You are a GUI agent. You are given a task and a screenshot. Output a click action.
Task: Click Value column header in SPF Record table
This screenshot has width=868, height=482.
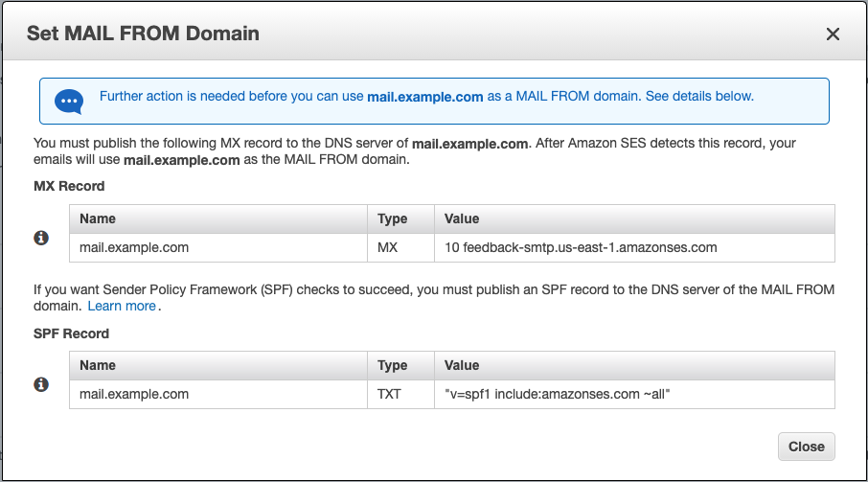(x=462, y=365)
